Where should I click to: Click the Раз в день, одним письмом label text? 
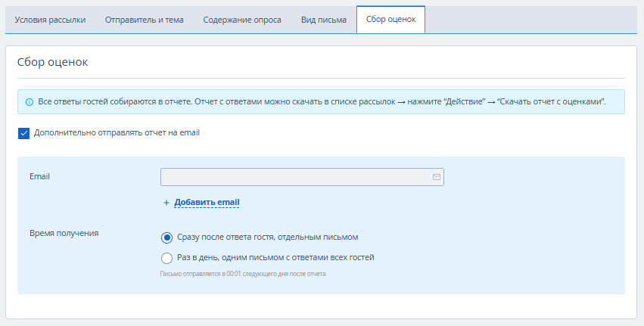pos(275,258)
